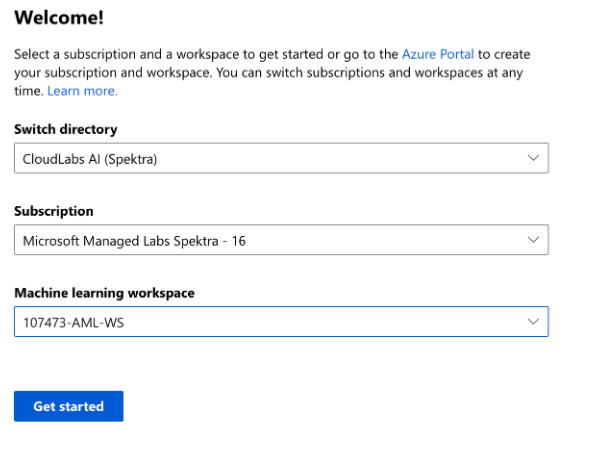Select the Welcome! heading text
This screenshot has width=607, height=459.
[x=59, y=17]
